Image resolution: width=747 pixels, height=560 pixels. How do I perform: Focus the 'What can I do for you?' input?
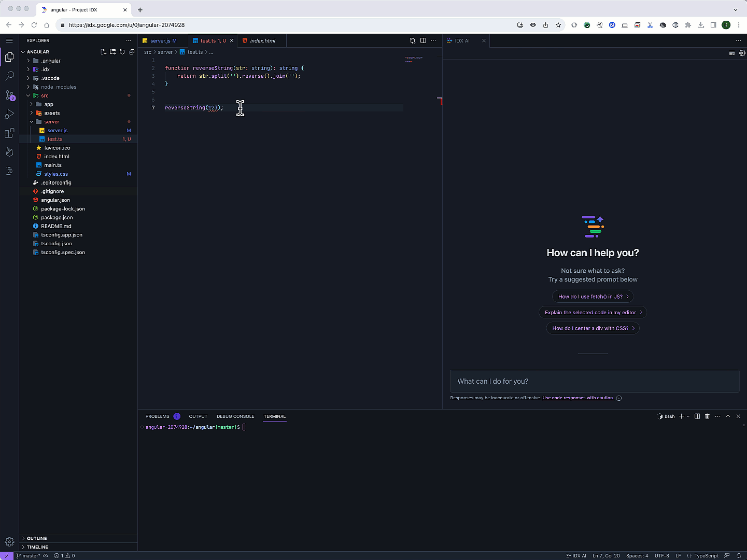(595, 381)
